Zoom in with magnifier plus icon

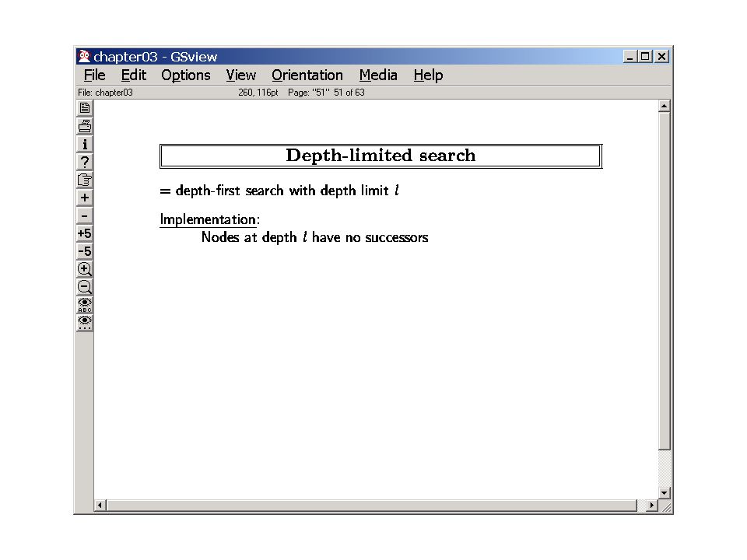(85, 269)
